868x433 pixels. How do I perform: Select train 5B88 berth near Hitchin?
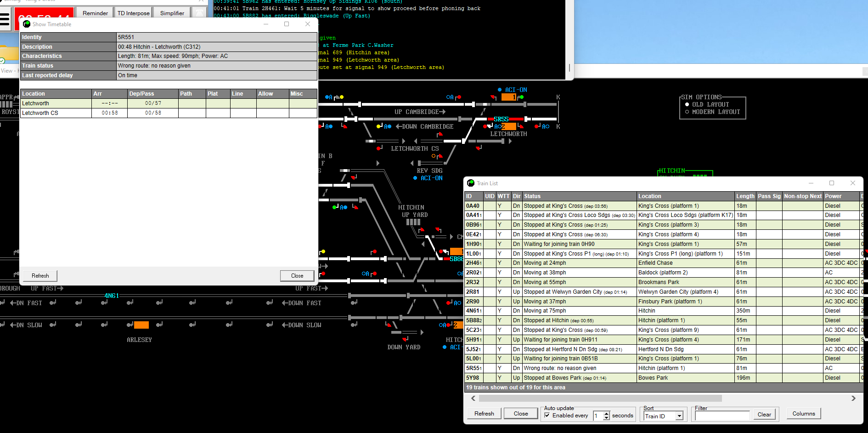coord(457,259)
